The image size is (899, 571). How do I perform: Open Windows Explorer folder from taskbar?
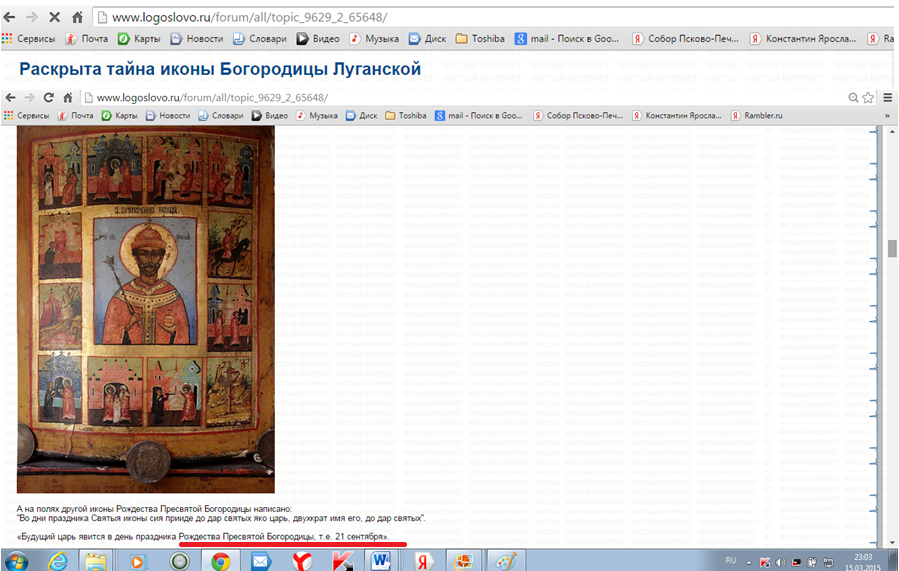(x=96, y=561)
